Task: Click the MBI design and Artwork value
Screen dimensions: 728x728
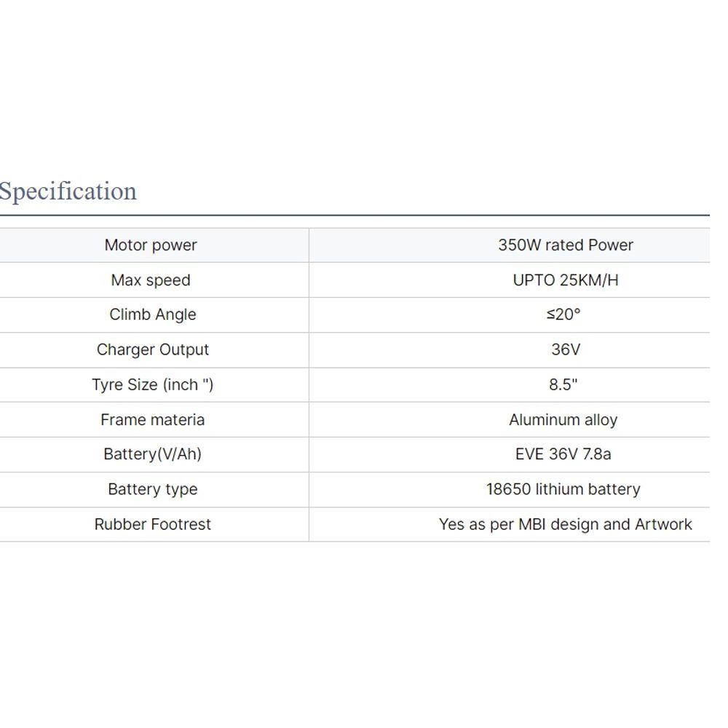Action: pyautogui.click(x=565, y=524)
